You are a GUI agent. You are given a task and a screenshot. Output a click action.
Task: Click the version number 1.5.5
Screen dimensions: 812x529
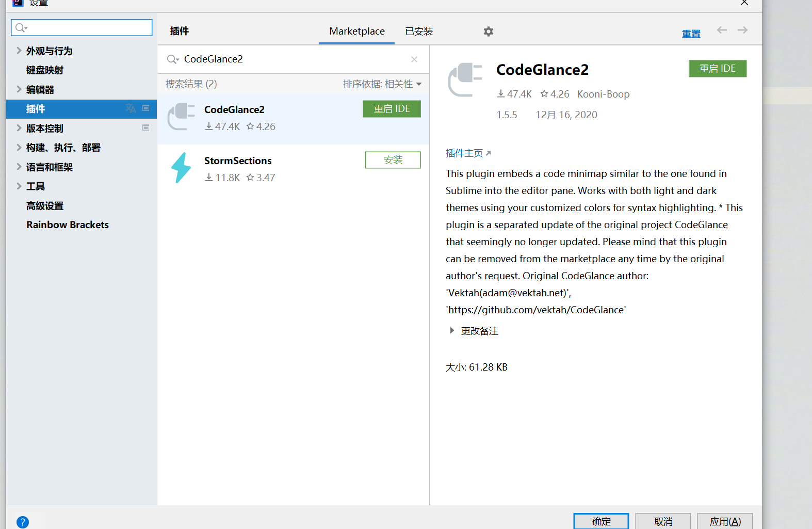click(x=507, y=115)
